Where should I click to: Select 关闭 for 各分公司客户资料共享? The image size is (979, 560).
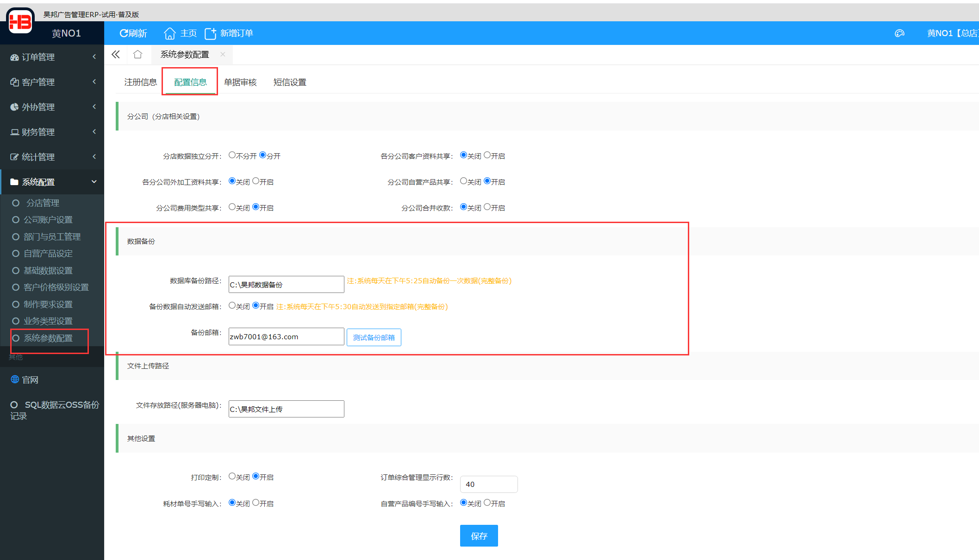tap(464, 155)
